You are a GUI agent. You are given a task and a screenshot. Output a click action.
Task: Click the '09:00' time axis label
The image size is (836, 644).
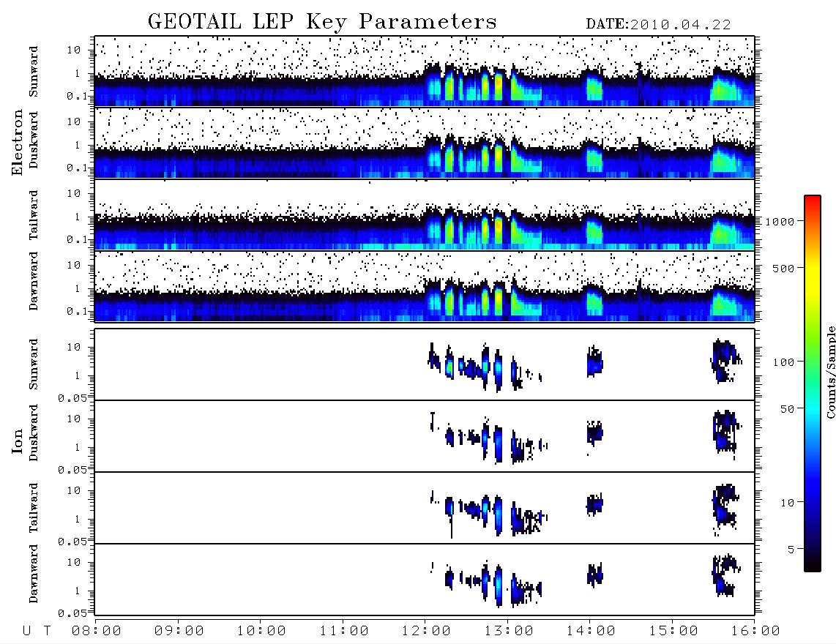pos(179,632)
